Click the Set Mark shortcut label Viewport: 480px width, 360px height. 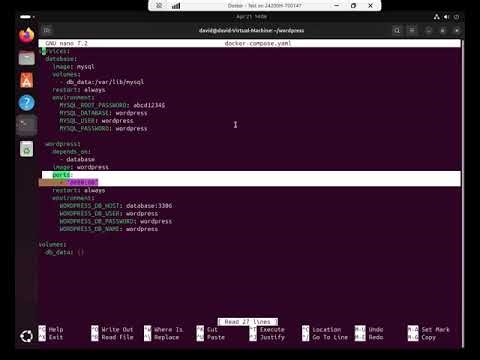pos(435,329)
